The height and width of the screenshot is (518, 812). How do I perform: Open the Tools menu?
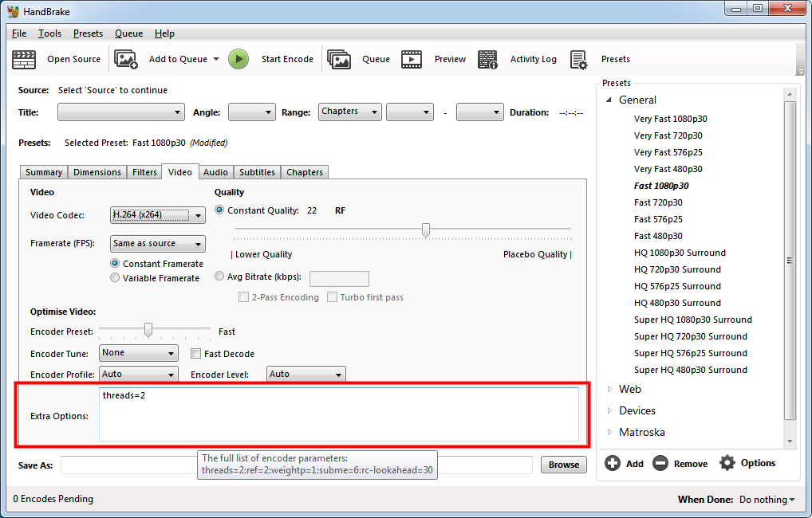(49, 33)
